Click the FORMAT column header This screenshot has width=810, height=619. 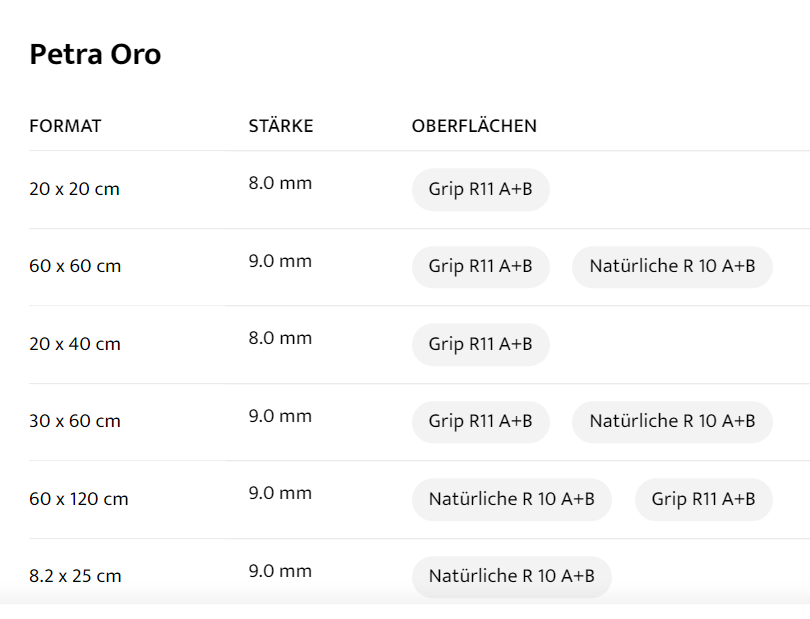[65, 126]
